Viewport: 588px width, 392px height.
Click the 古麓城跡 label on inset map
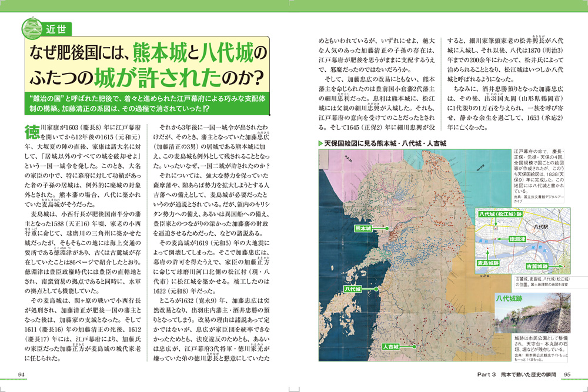pos(537,266)
